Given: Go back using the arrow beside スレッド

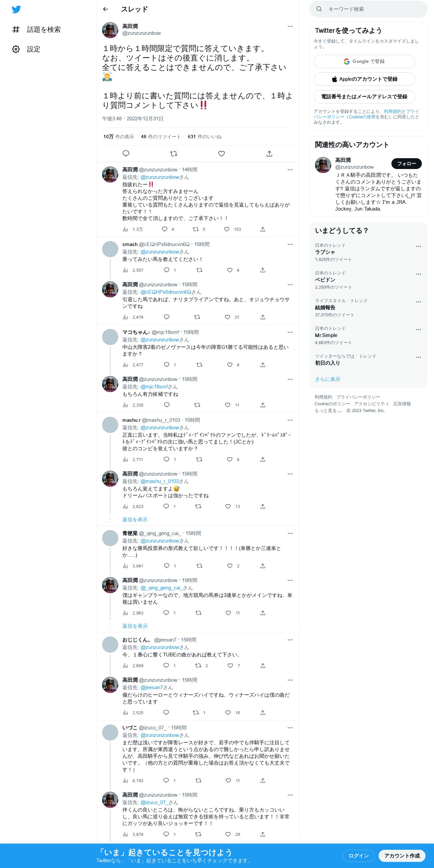Looking at the screenshot, I should click(105, 9).
